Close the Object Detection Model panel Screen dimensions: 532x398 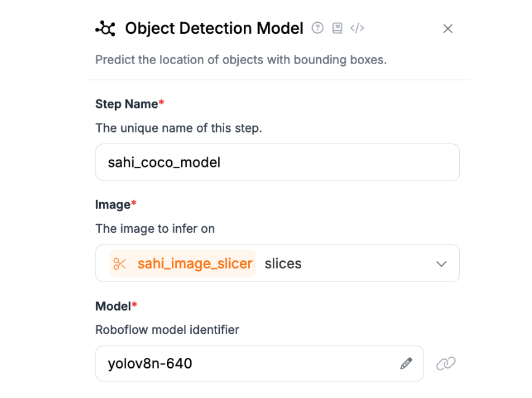[x=448, y=28]
